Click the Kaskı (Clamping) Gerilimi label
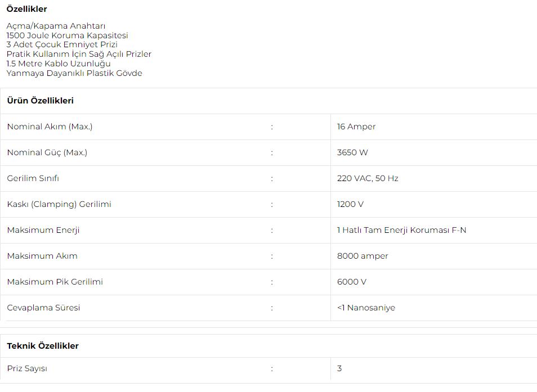 59,204
